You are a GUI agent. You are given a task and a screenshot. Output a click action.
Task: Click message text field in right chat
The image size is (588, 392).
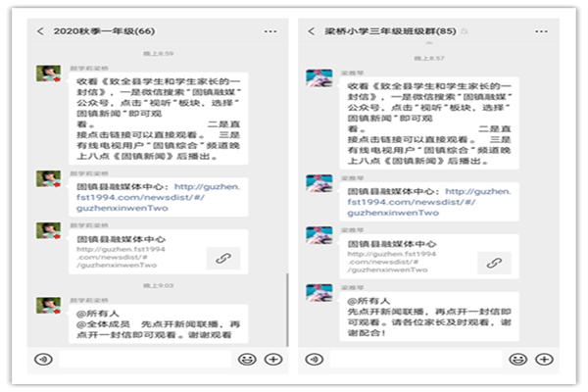416,359
